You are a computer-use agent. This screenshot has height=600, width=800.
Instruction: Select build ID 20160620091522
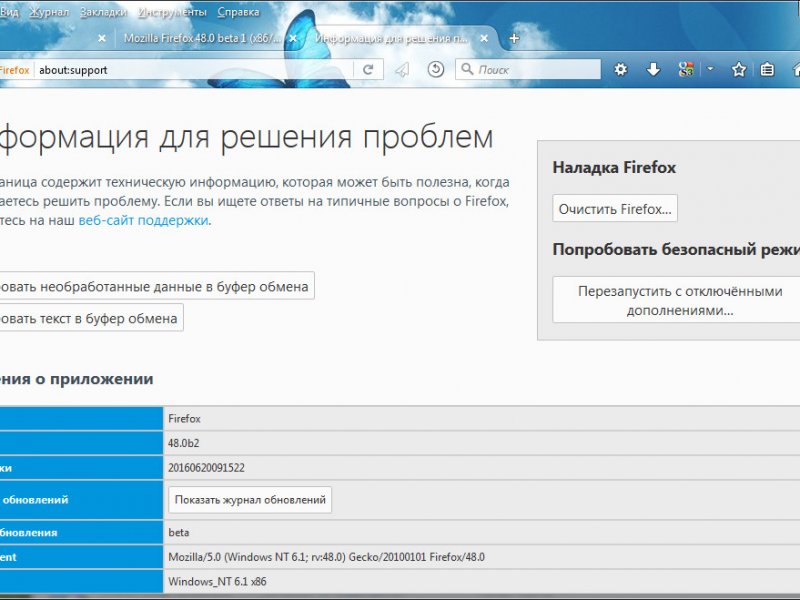206,467
